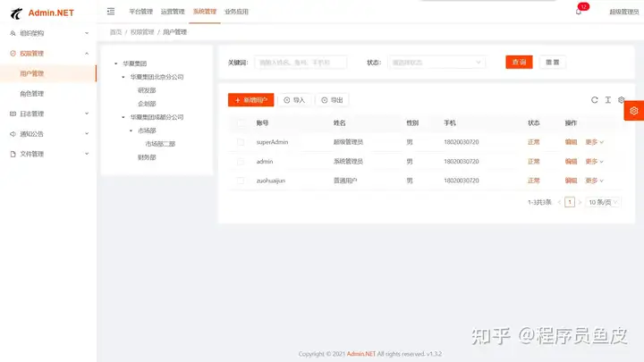Collapse the 华夏集团成都分公司 tree arrow
The width and height of the screenshot is (644, 362).
(123, 117)
